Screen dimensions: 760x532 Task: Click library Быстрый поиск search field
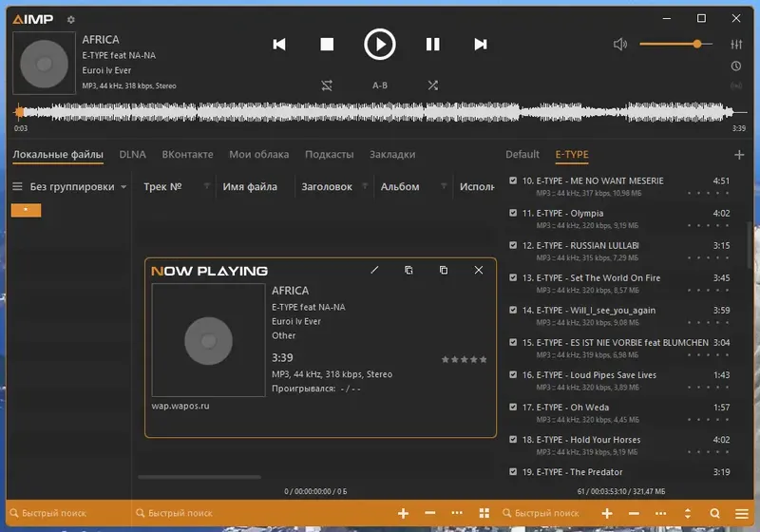(x=262, y=513)
